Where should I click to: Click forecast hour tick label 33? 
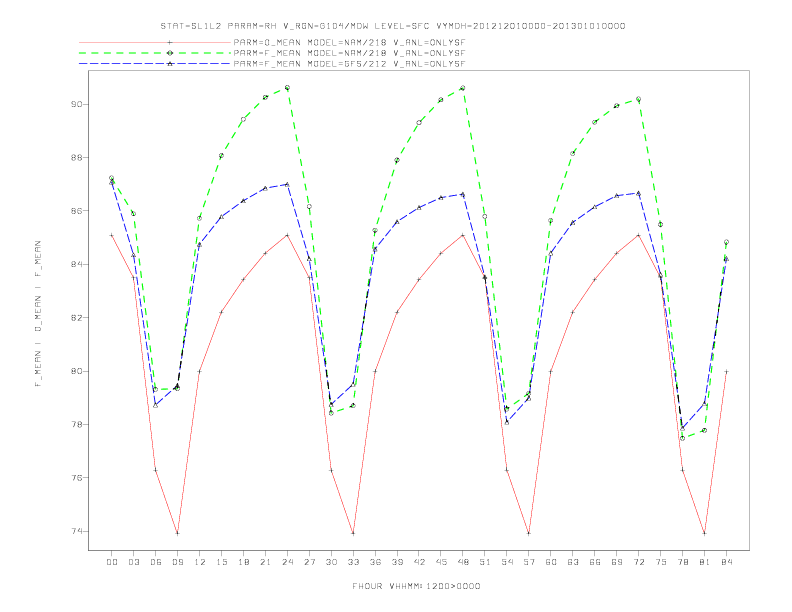353,562
